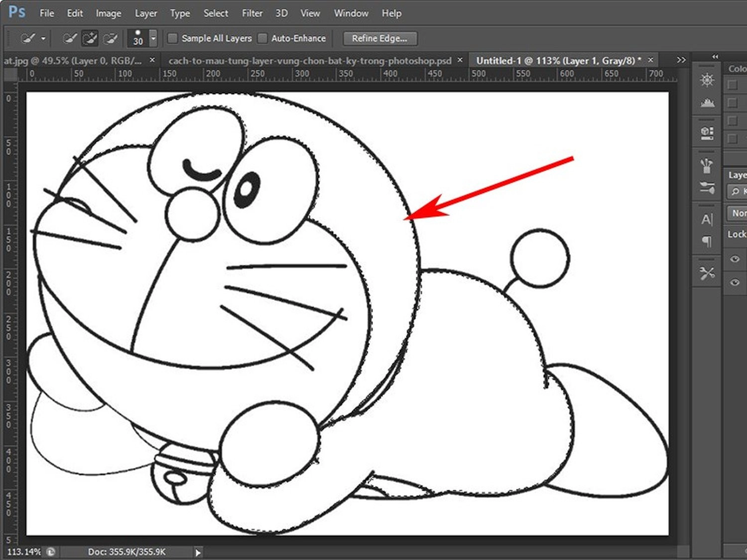Close the cach-to-mau-tung-layer psd tab
The height and width of the screenshot is (560, 747).
pyautogui.click(x=460, y=60)
